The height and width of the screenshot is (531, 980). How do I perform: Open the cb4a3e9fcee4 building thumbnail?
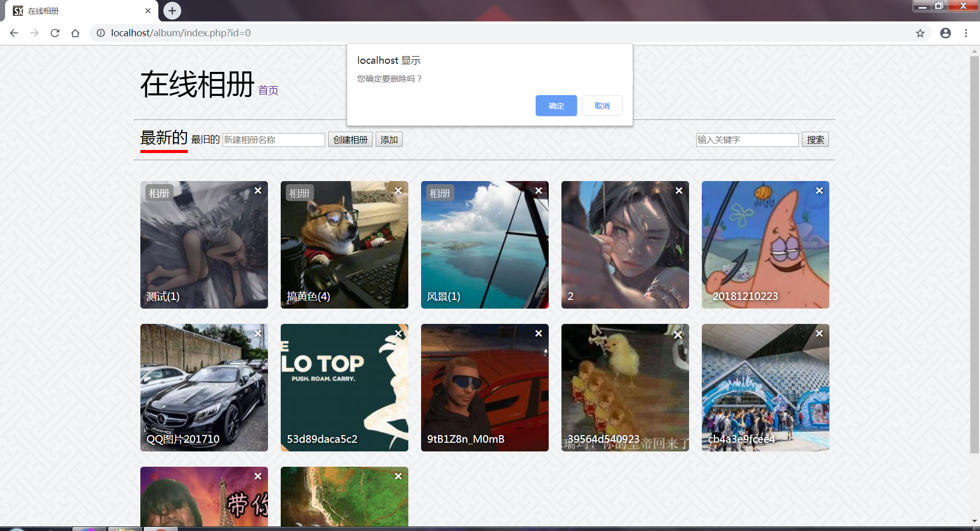pyautogui.click(x=766, y=388)
